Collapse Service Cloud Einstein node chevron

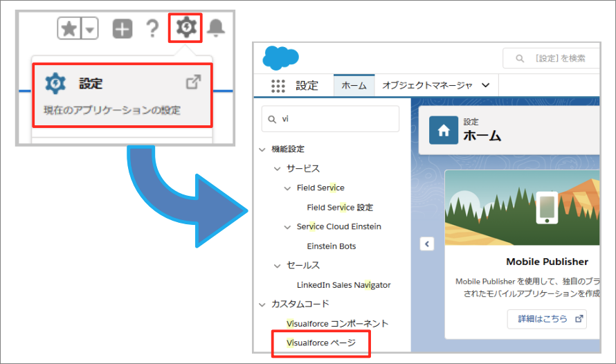[287, 227]
